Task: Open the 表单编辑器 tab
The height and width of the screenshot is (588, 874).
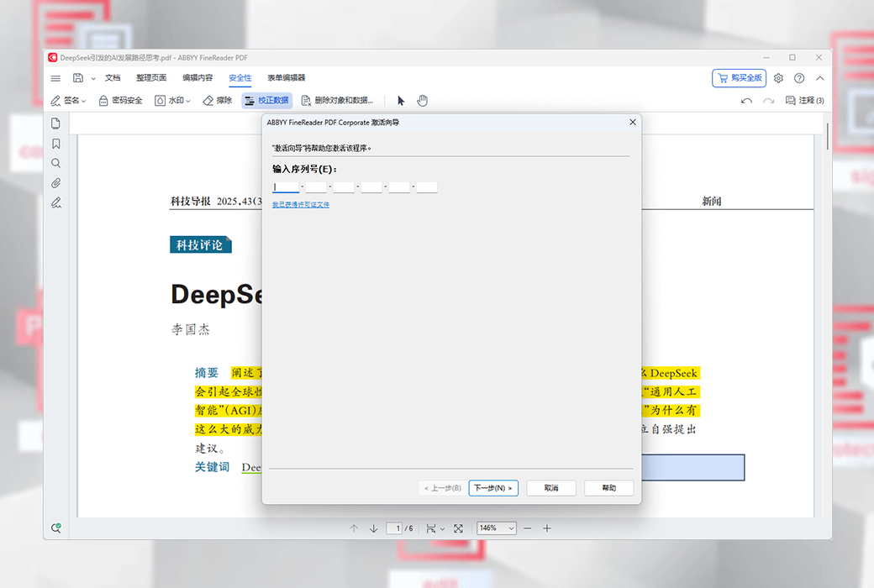Action: (x=286, y=78)
